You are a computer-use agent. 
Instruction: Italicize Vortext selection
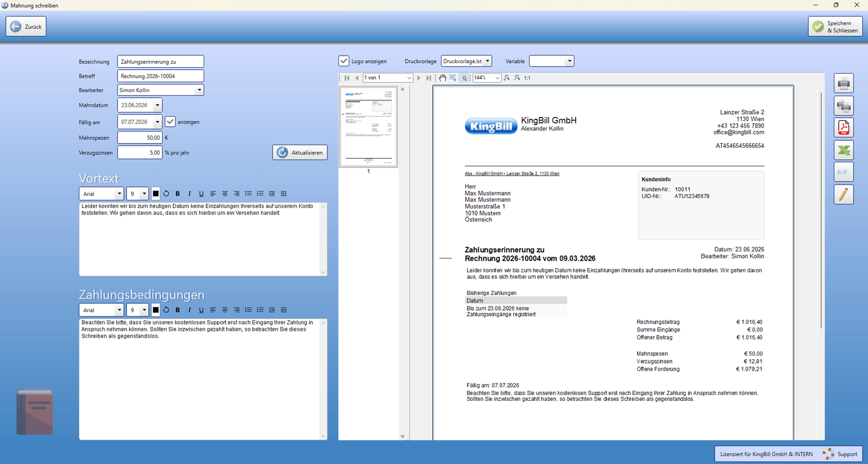(189, 194)
